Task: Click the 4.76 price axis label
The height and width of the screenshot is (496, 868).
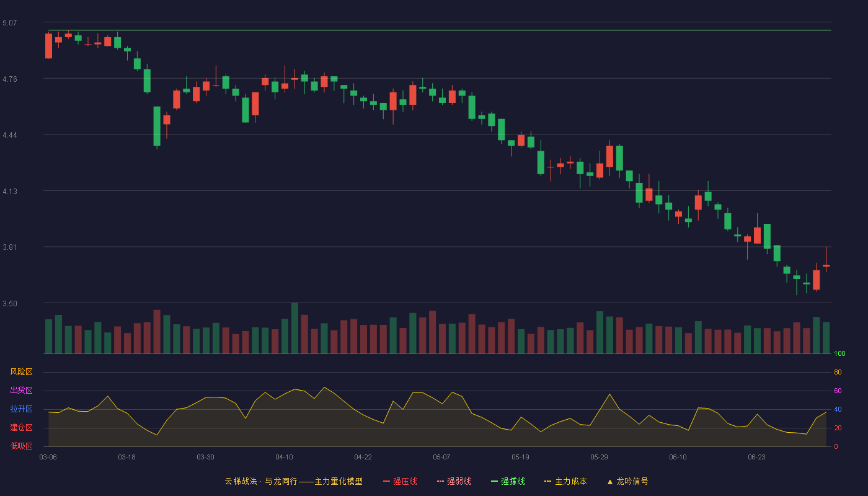Action: coord(10,79)
